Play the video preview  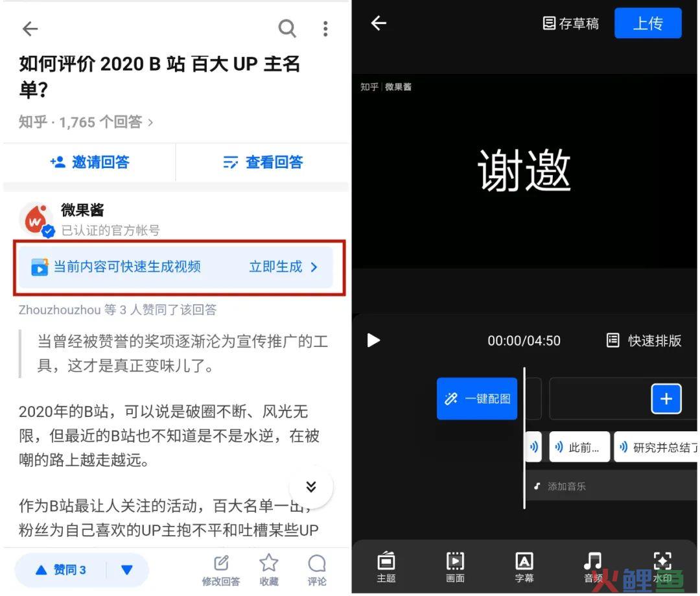[373, 340]
